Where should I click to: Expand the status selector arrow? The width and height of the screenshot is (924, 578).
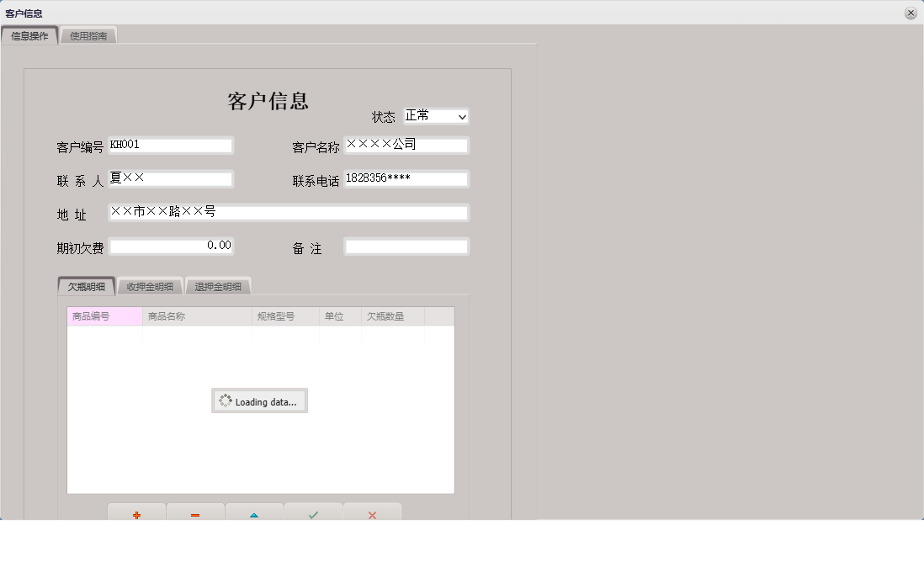[462, 116]
